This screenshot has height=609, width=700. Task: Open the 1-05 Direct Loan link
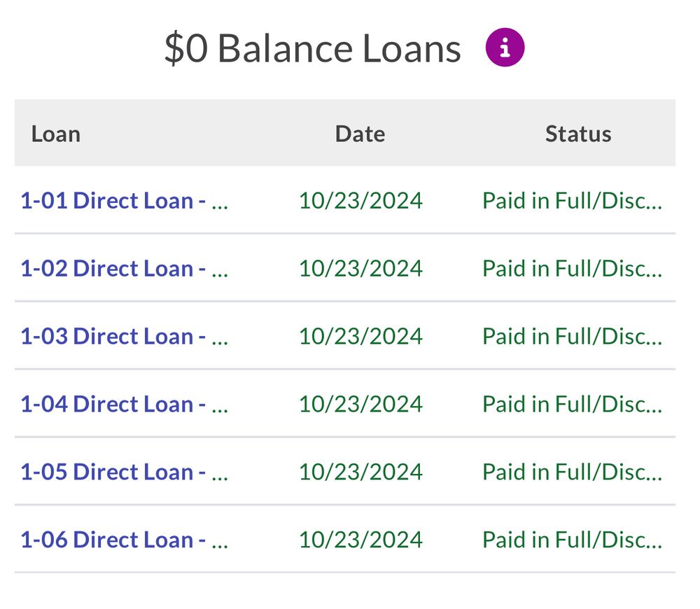[x=125, y=472]
